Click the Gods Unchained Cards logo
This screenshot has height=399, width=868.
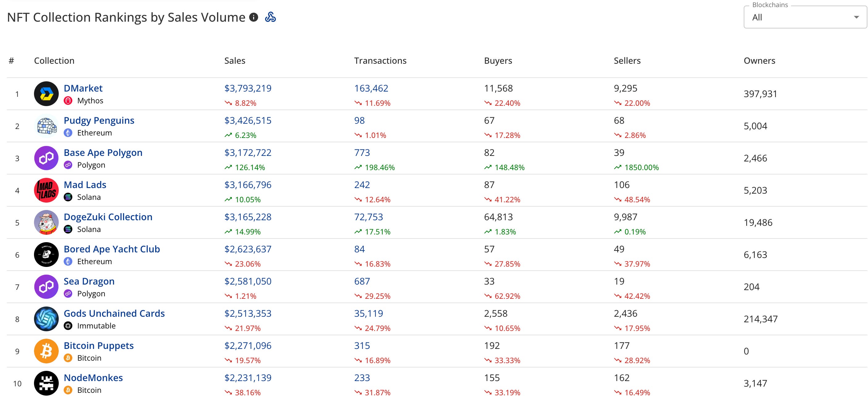46,319
